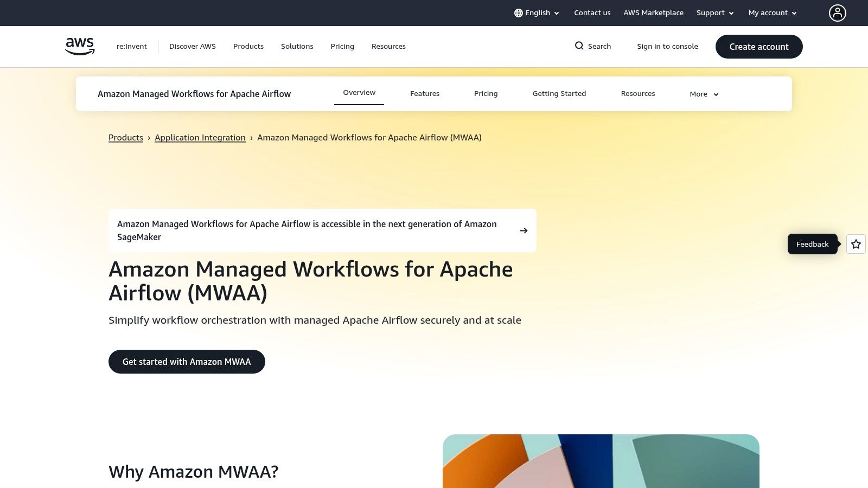
Task: Click the globe language icon
Action: (x=519, y=12)
